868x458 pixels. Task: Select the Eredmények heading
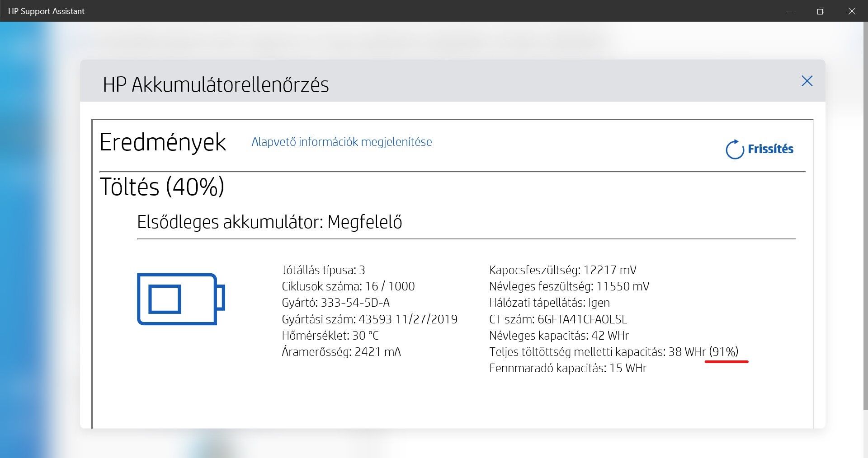coord(163,142)
